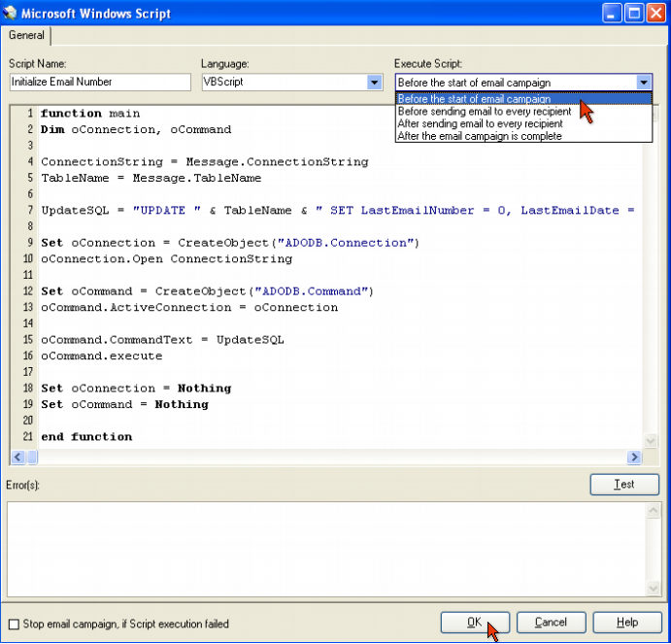Click the 'end function' line

(x=86, y=437)
